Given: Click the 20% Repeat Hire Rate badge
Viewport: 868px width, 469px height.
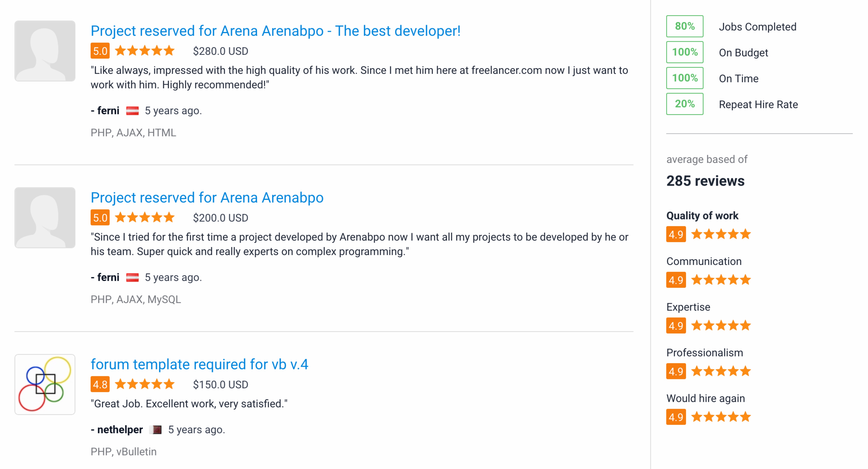Looking at the screenshot, I should [684, 104].
